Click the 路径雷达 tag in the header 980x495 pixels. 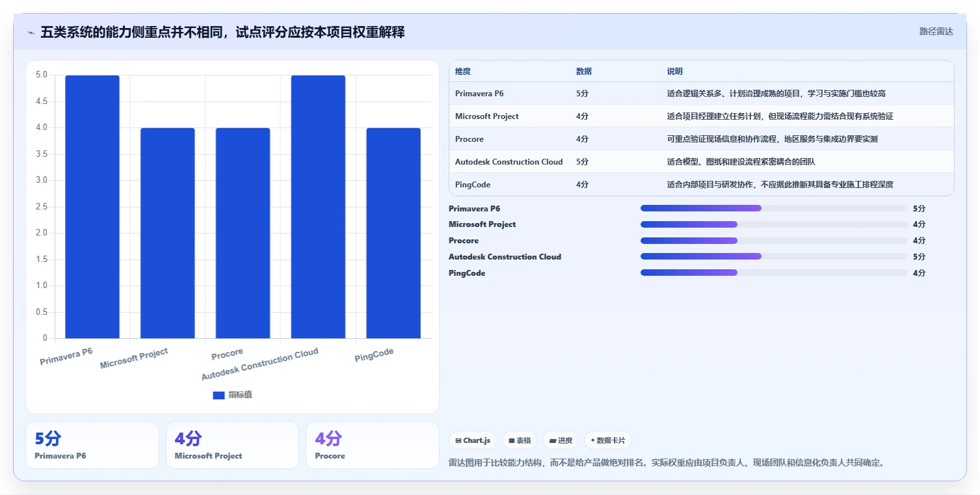click(x=936, y=31)
